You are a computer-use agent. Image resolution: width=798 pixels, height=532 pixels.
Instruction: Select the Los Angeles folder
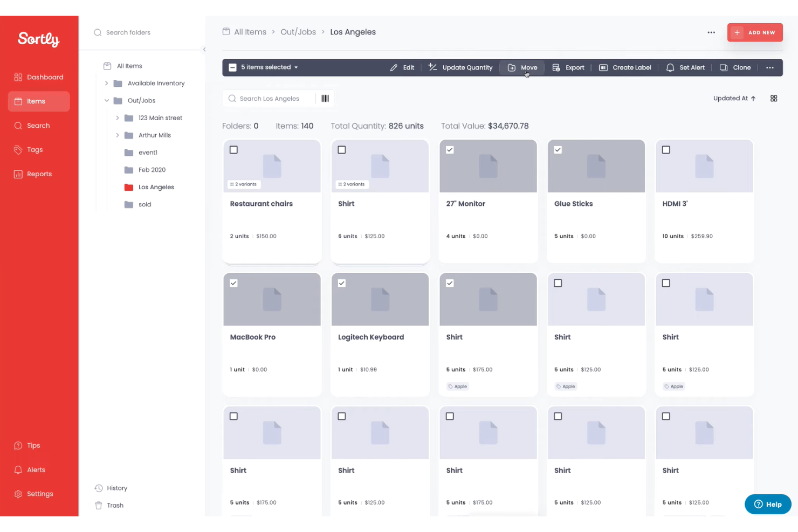(156, 187)
